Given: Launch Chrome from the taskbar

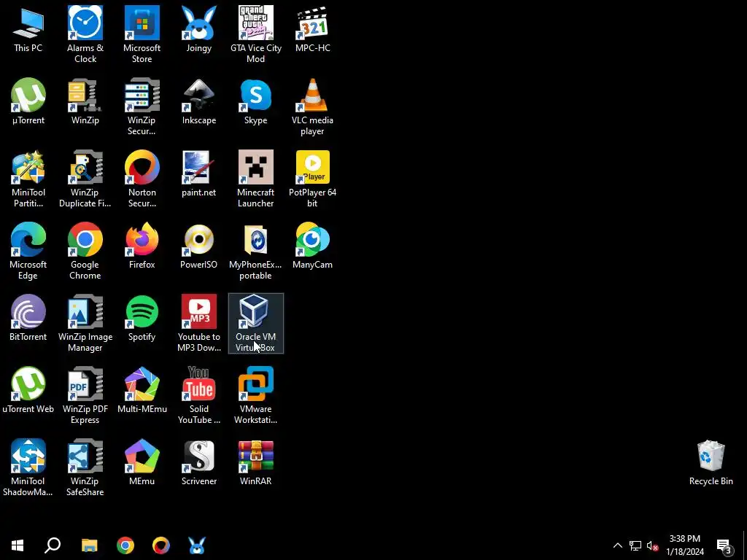Looking at the screenshot, I should 125,545.
